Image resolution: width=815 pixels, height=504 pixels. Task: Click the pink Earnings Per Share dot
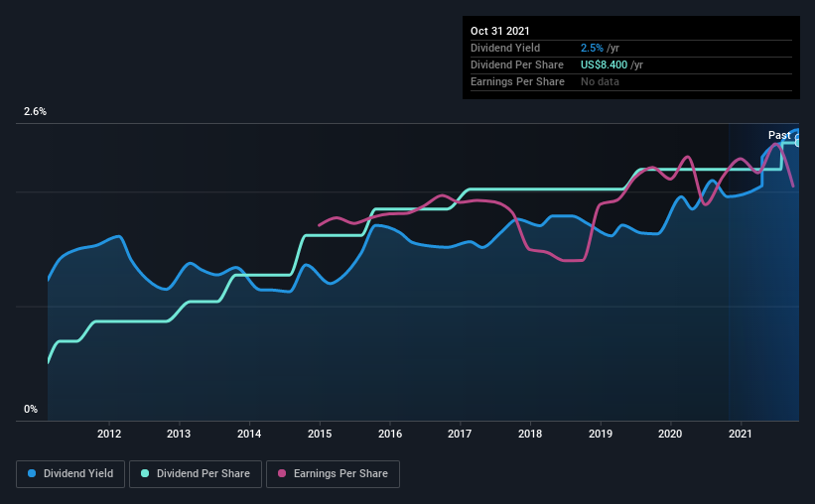[282, 473]
